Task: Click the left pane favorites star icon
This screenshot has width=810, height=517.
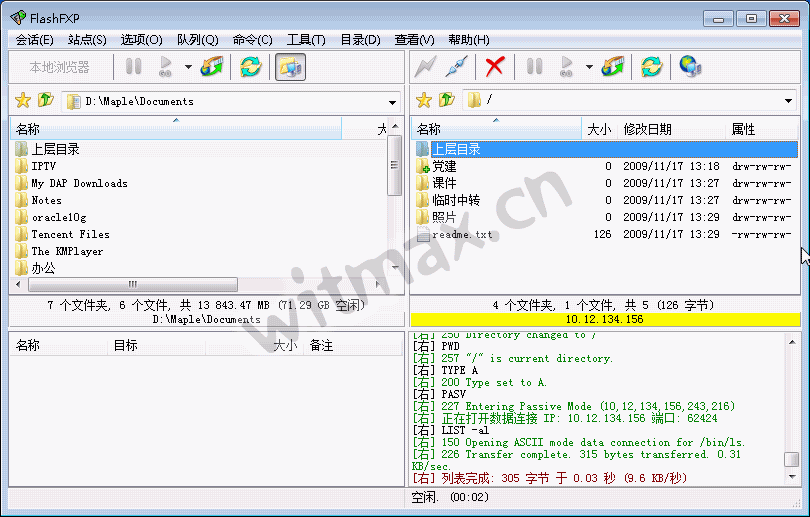Action: [23, 100]
